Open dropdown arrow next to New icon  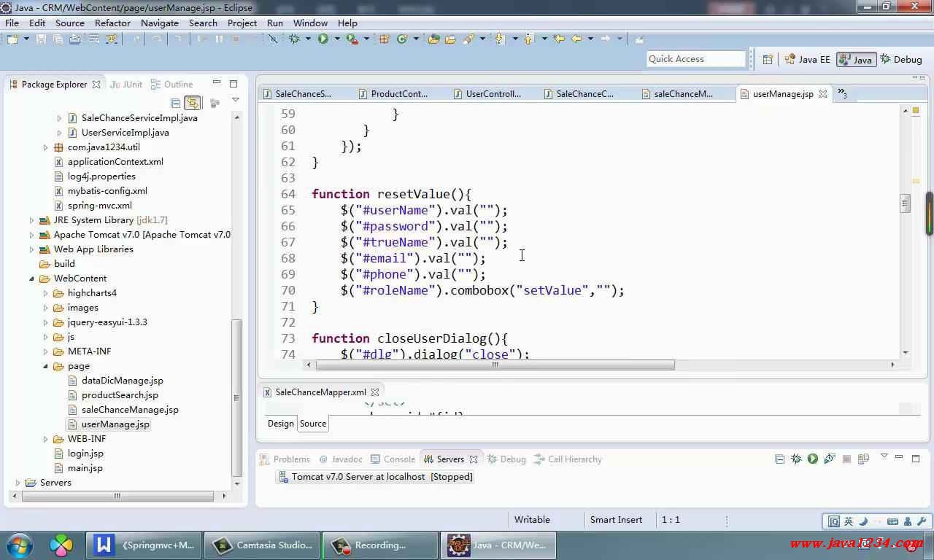26,39
